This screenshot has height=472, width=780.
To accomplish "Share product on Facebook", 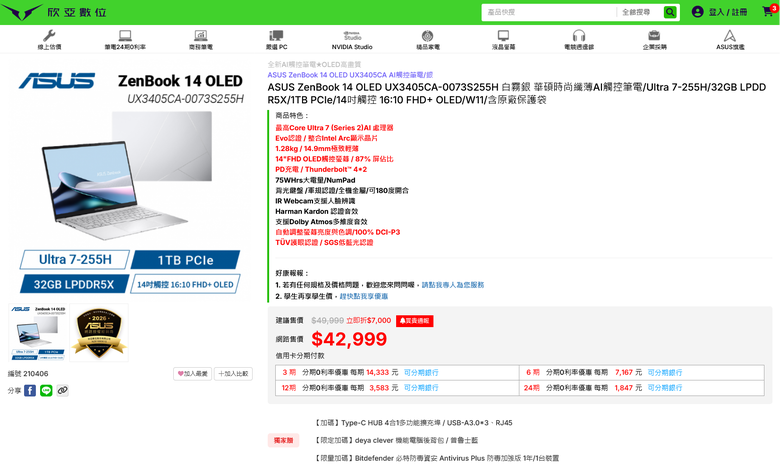I will (x=30, y=390).
